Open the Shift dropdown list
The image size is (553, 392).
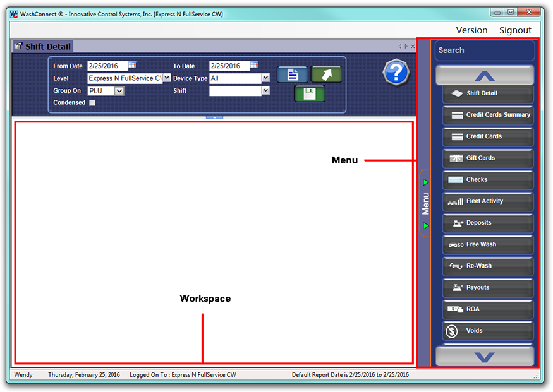pyautogui.click(x=265, y=91)
